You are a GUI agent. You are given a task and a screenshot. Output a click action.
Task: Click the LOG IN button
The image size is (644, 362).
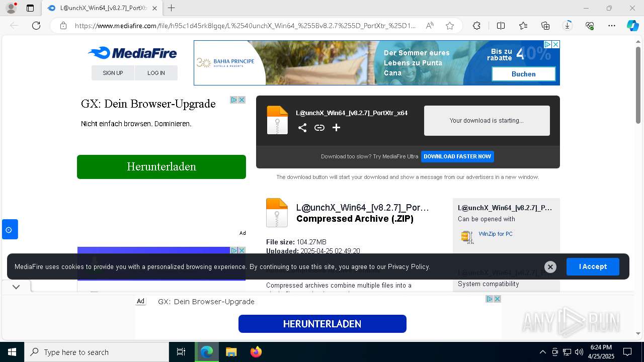pos(156,73)
